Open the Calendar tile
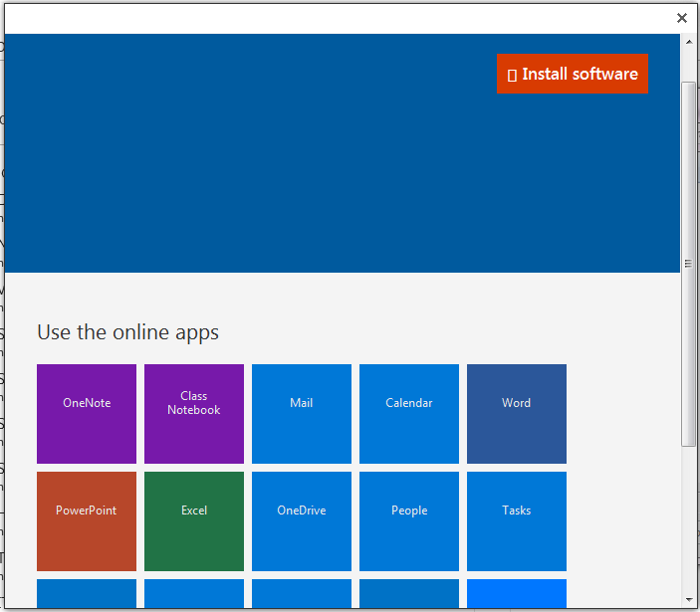This screenshot has width=700, height=612. [409, 414]
